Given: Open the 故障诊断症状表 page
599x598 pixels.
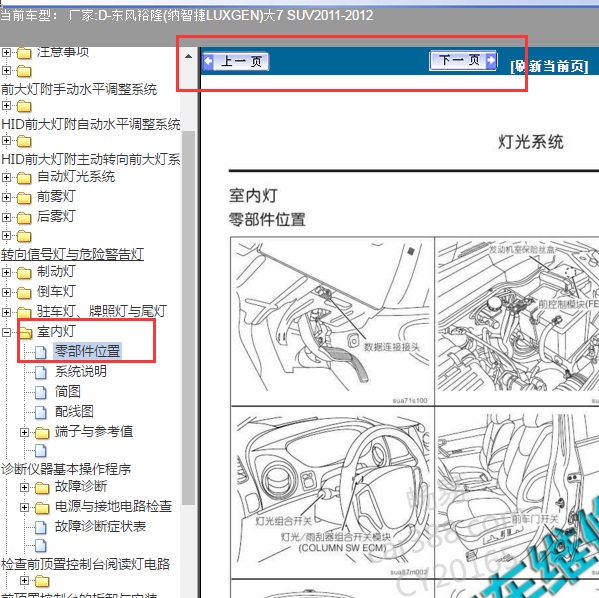Looking at the screenshot, I should [100, 527].
